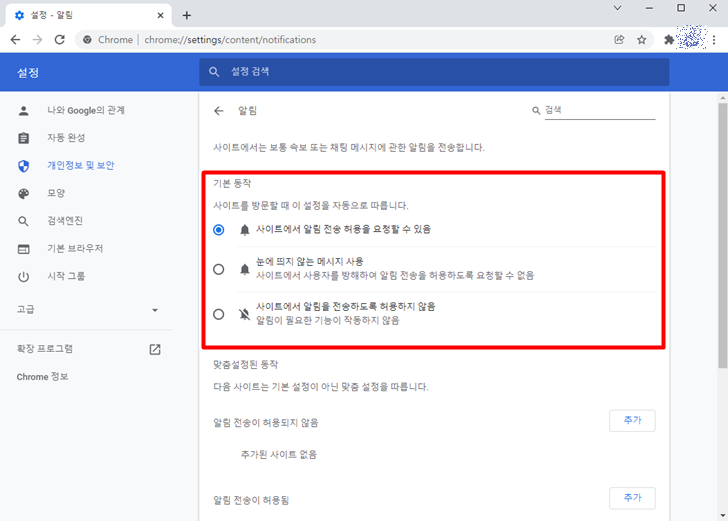Open the tab search chevron in title bar

click(618, 8)
